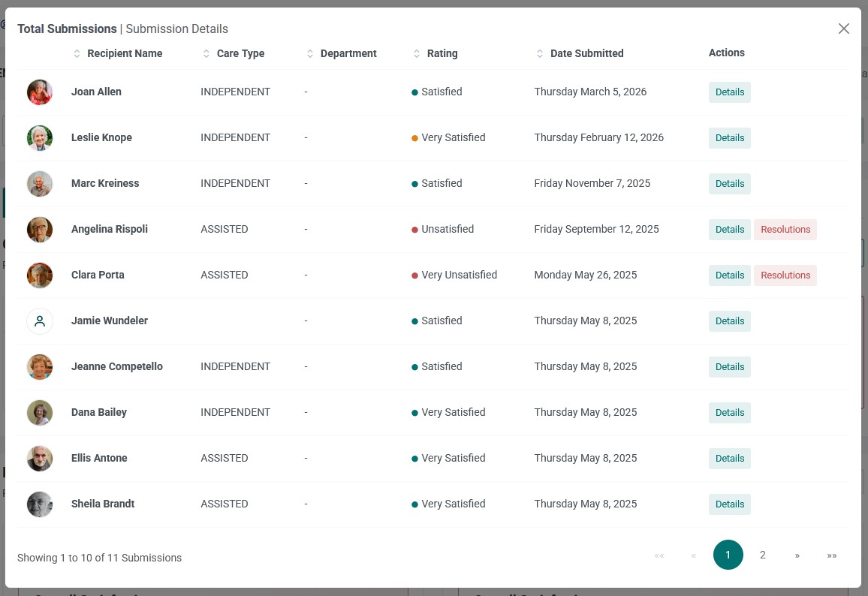
Task: Click the Date Submitted column header
Action: pyautogui.click(x=586, y=54)
